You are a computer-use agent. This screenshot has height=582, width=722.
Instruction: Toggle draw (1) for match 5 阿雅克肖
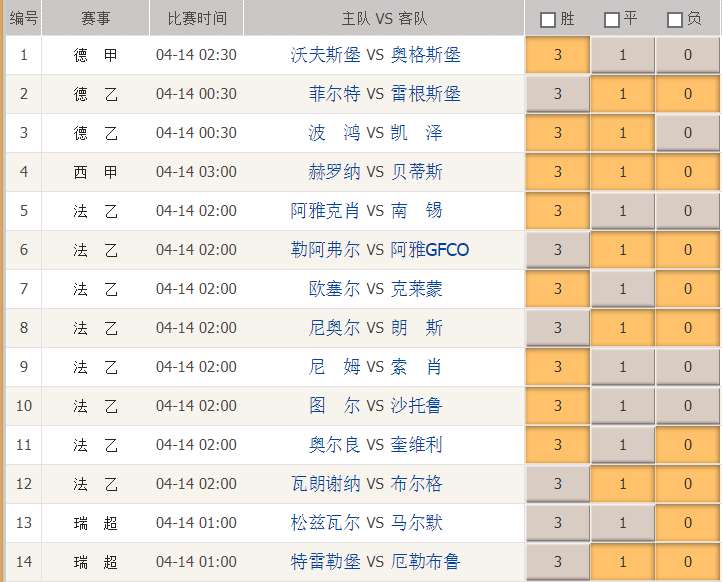tap(623, 211)
